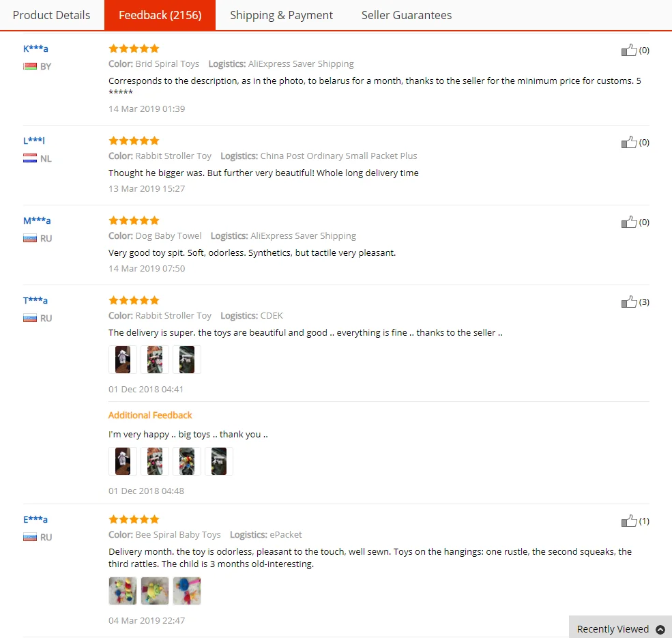Open first photo of E***a's toy review
Viewport: 672px width, 638px height.
pos(123,591)
